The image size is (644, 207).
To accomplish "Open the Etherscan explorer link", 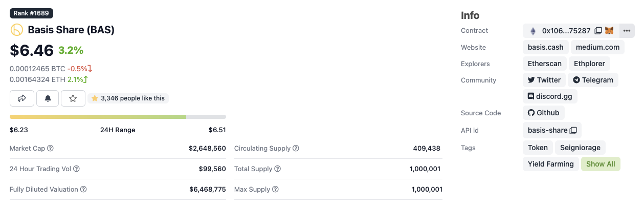I will pyautogui.click(x=544, y=64).
